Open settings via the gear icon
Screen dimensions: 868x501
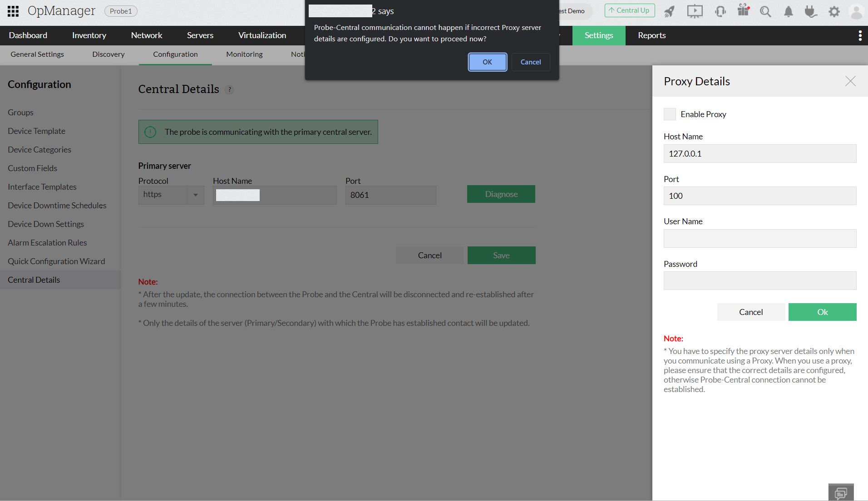834,11
